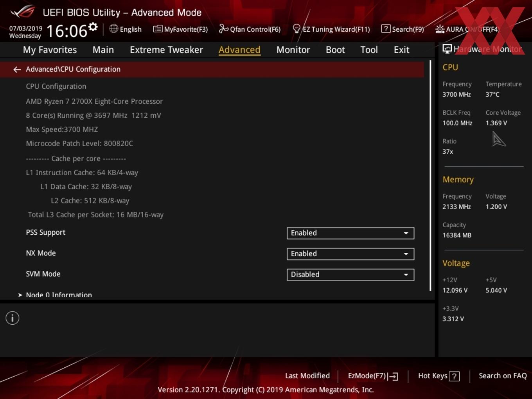The width and height of the screenshot is (532, 399).
Task: Go to the Boot tab
Action: point(335,50)
